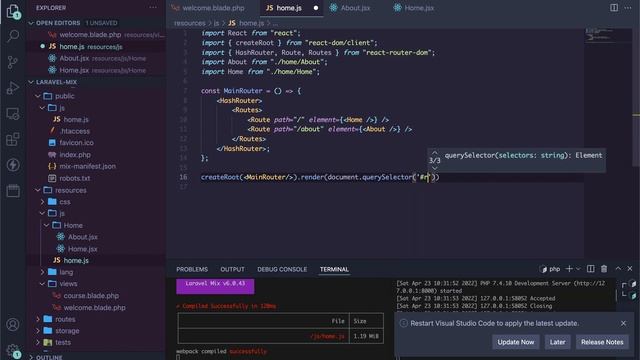
Task: Click the split editor right icon
Action: point(614,8)
